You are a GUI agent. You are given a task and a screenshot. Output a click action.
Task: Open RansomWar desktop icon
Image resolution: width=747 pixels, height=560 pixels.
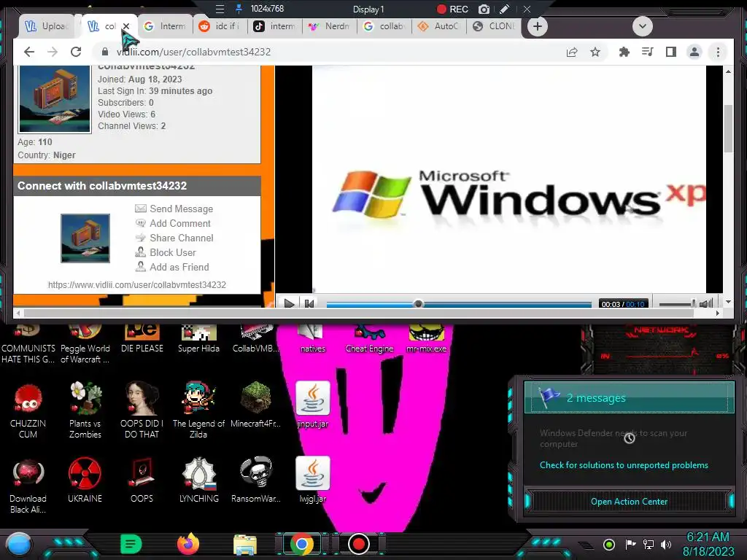click(256, 480)
